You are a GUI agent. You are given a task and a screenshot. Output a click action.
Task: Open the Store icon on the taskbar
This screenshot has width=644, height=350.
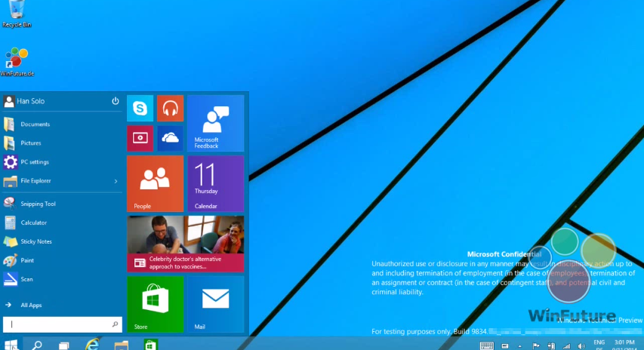coord(151,345)
